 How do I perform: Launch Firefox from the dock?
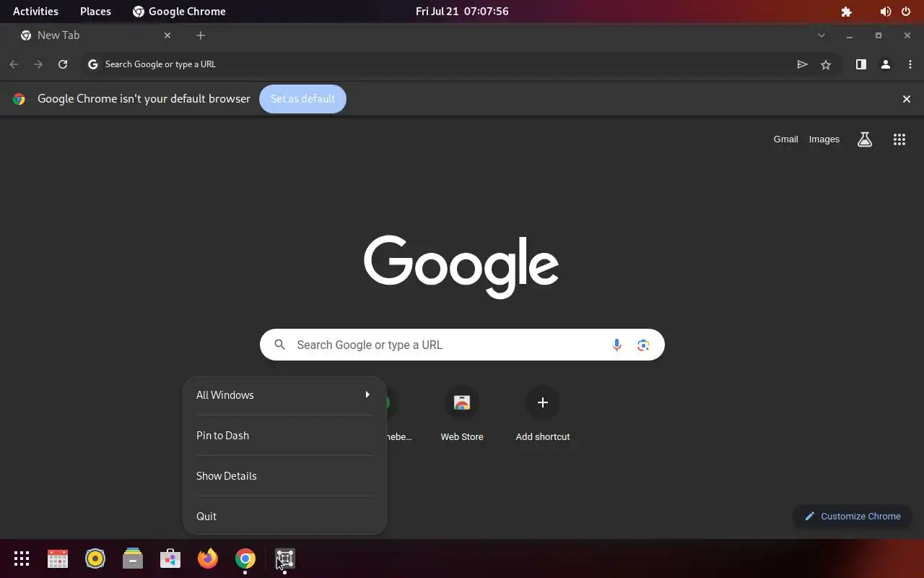208,558
